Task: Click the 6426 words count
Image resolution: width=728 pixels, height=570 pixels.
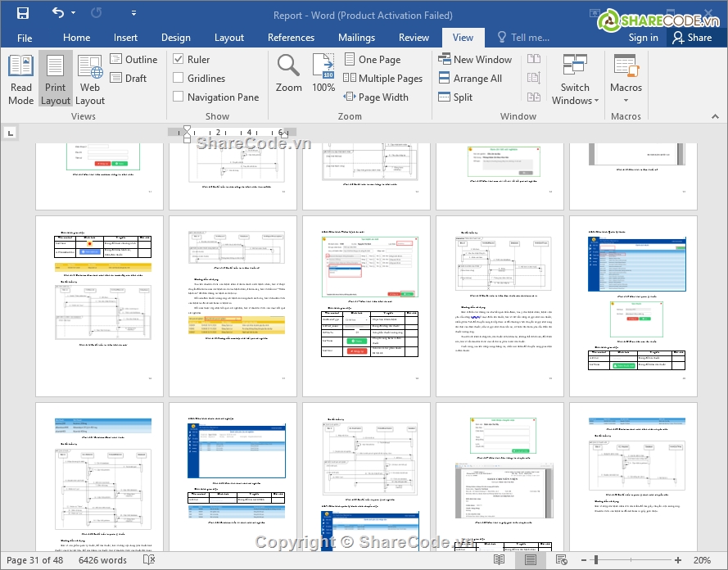Action: click(102, 560)
